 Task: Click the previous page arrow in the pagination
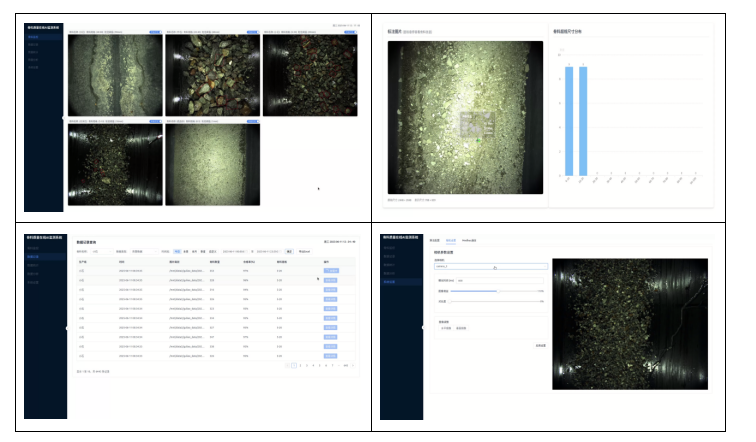(285, 366)
